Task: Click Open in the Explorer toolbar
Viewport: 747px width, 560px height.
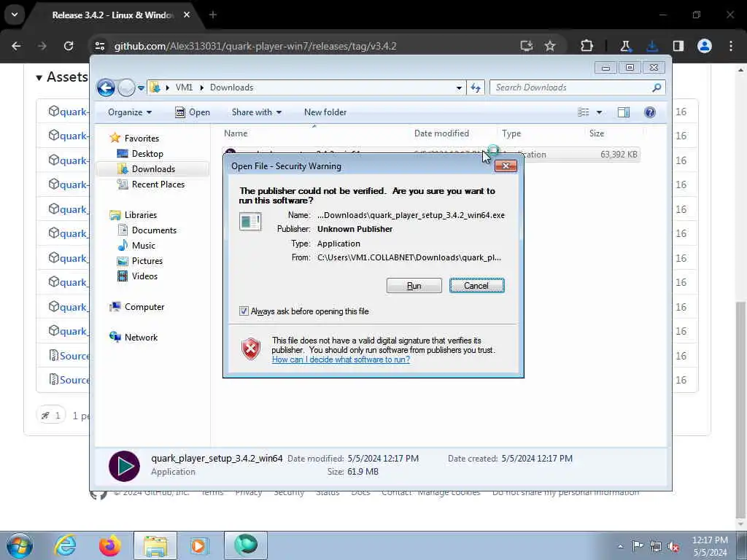Action: (x=193, y=112)
